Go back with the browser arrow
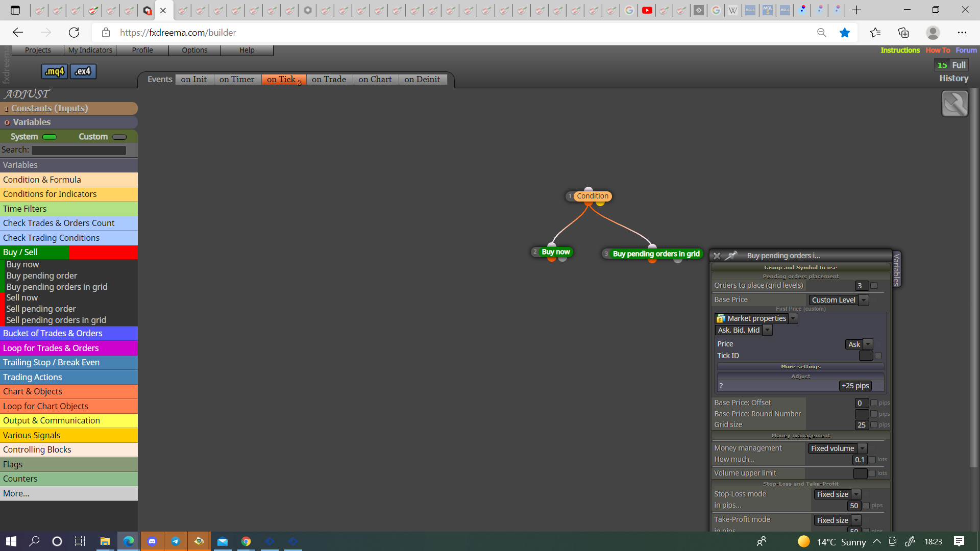 click(18, 33)
